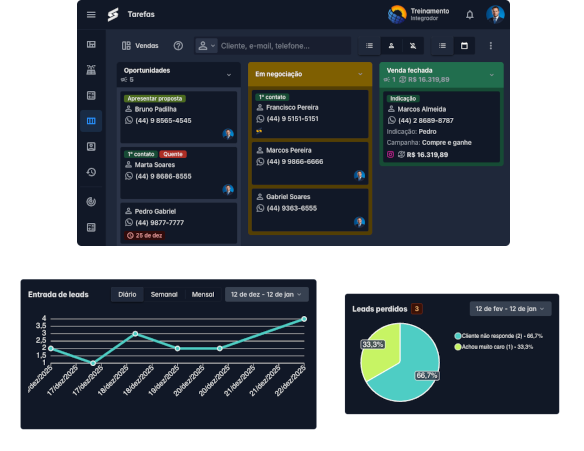Open the hamburger menu
584x451 pixels.
[x=91, y=15]
